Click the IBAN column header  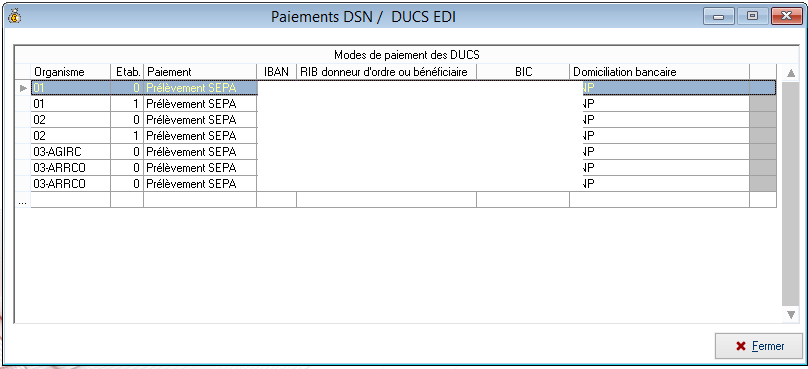coord(276,72)
